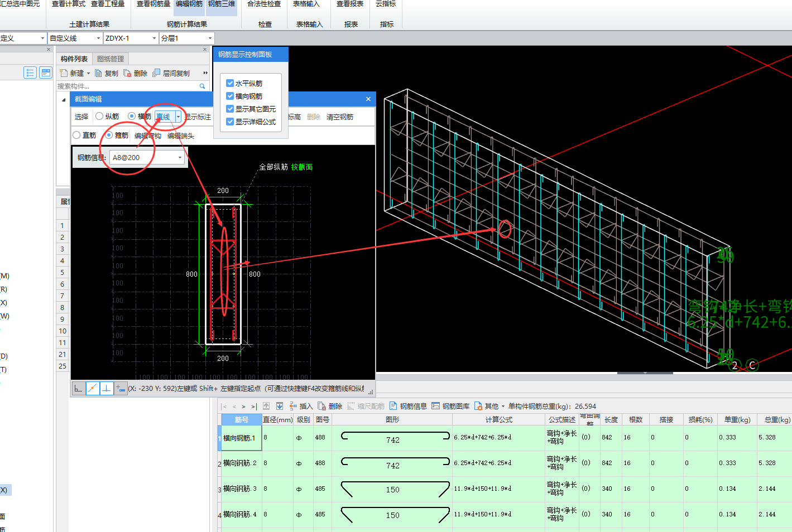Click the 层间复制 inter-floor copy icon
The image size is (792, 532).
tap(156, 73)
